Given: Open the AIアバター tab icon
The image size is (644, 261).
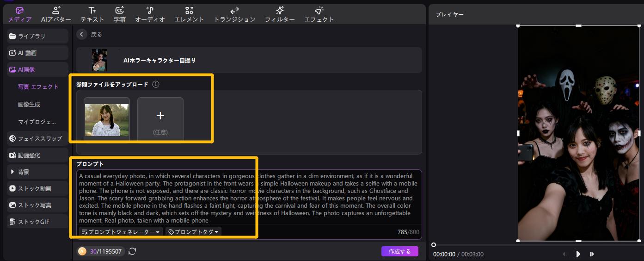Looking at the screenshot, I should (56, 11).
